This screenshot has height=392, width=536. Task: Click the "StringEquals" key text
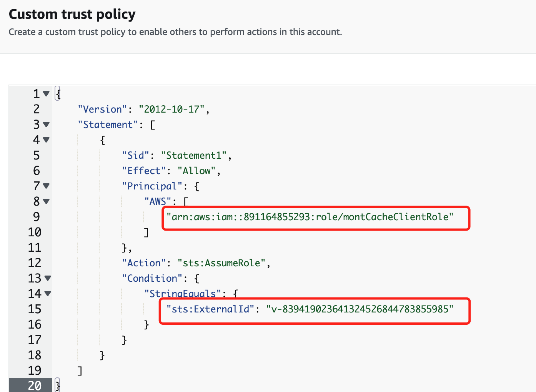(183, 294)
